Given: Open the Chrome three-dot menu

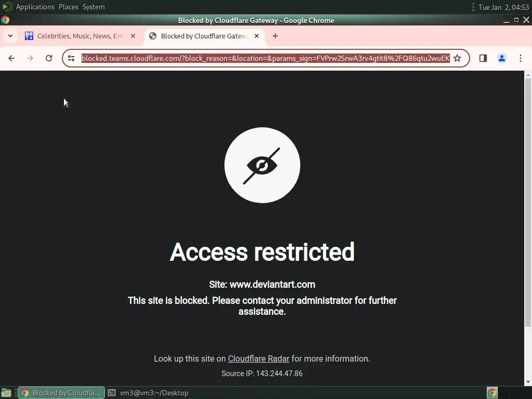Looking at the screenshot, I should click(521, 58).
